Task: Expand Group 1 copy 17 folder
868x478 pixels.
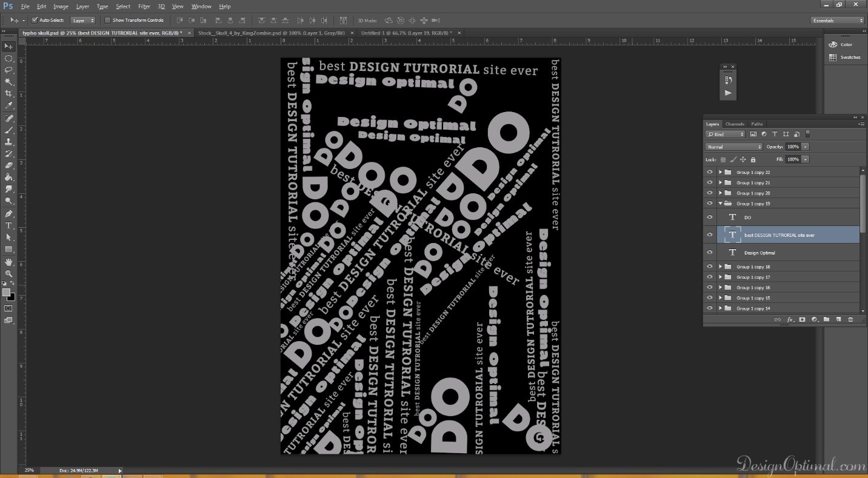Action: click(x=720, y=277)
